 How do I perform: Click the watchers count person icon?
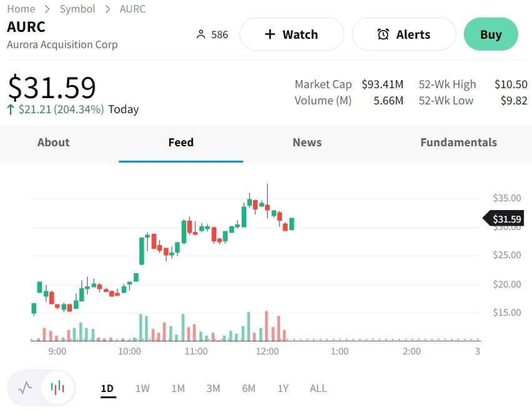coord(201,34)
